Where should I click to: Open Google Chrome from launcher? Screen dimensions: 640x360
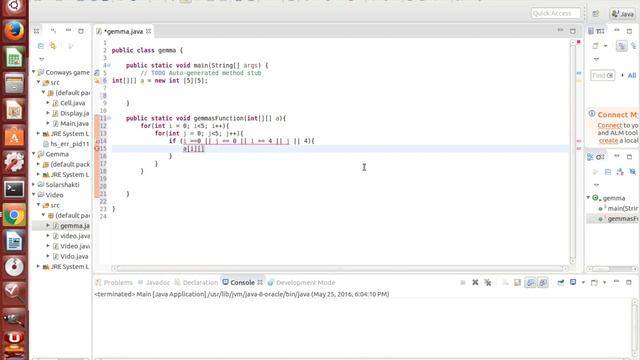click(14, 216)
